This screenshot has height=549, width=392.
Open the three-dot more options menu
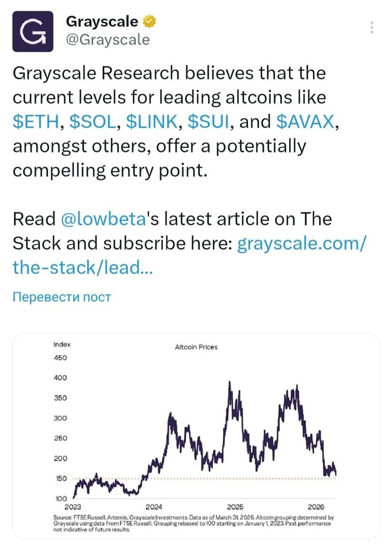(x=371, y=28)
